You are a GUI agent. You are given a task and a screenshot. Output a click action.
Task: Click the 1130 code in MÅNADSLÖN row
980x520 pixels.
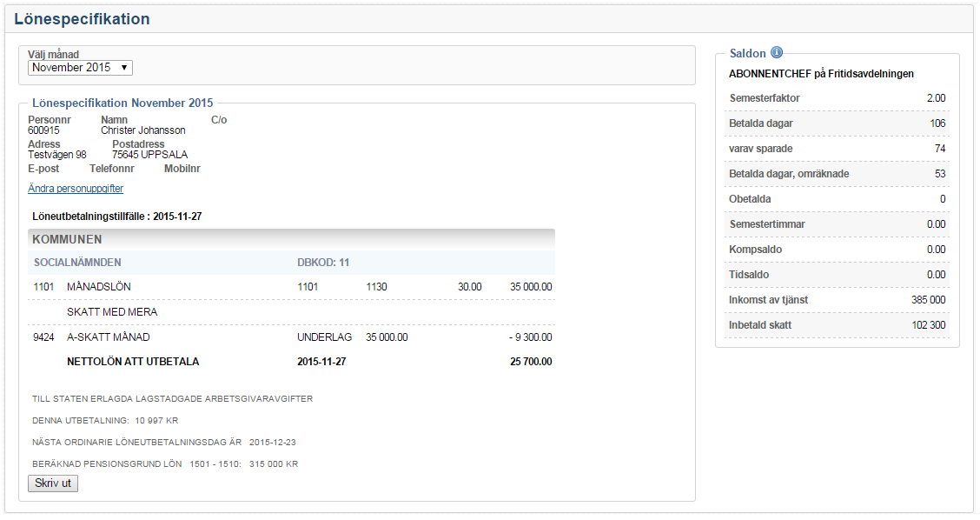376,287
